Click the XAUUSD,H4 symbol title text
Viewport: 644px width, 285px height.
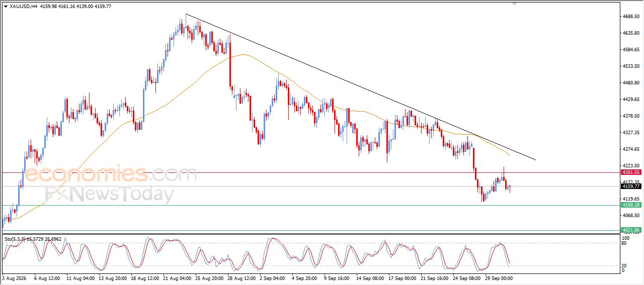tap(23, 7)
